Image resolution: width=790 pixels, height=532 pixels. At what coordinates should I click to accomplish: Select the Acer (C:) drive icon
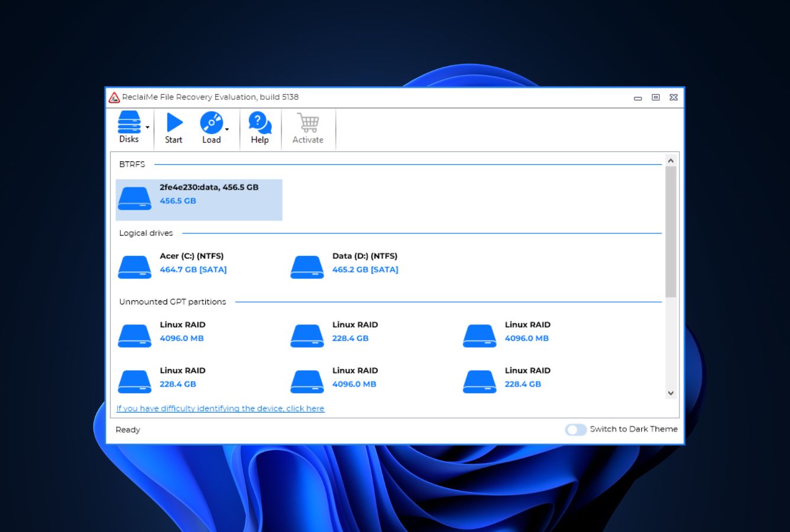pos(134,267)
